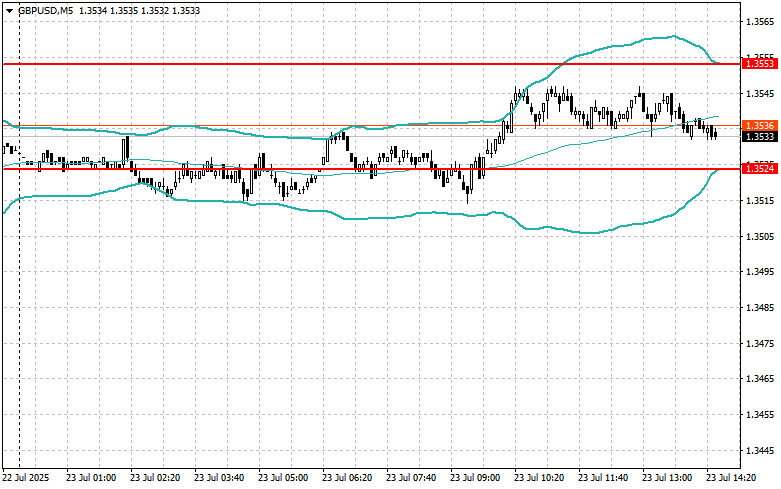The height and width of the screenshot is (489, 781).
Task: Click the 23 Jul 10:20 time label
Action: click(x=539, y=478)
